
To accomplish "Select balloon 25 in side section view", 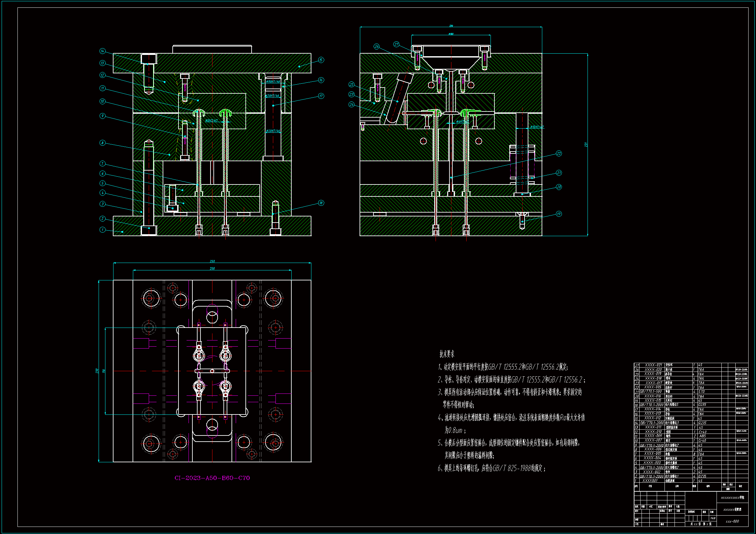I will 352,85.
